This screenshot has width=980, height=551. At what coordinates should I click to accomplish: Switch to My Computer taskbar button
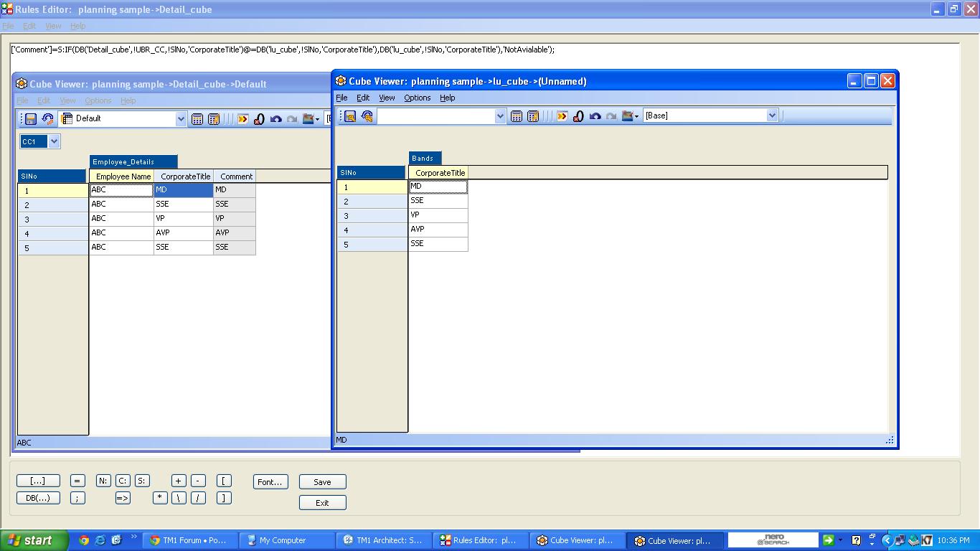pyautogui.click(x=286, y=540)
